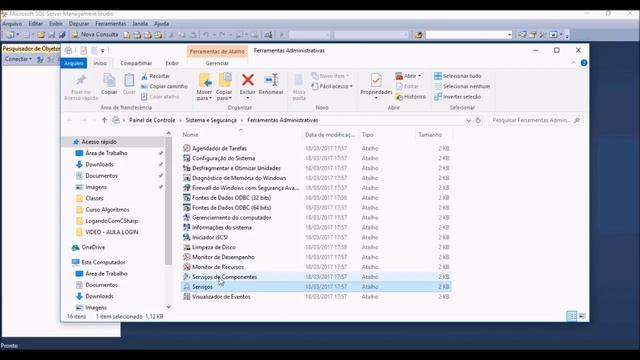
Task: Open Este Computador in navigation pane
Action: coord(99,262)
